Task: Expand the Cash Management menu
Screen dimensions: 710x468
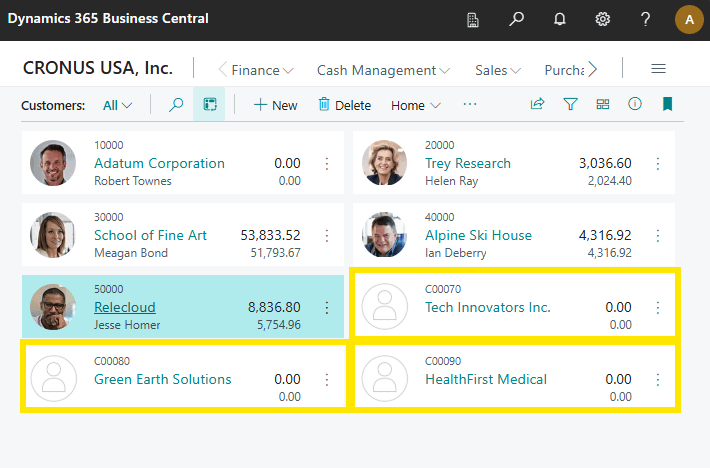Action: point(383,70)
